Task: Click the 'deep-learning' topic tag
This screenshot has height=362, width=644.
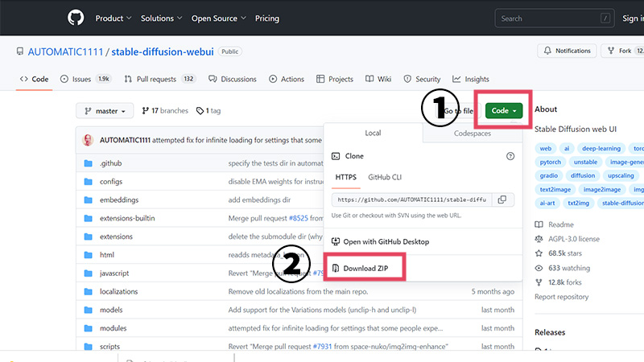Action: point(601,148)
